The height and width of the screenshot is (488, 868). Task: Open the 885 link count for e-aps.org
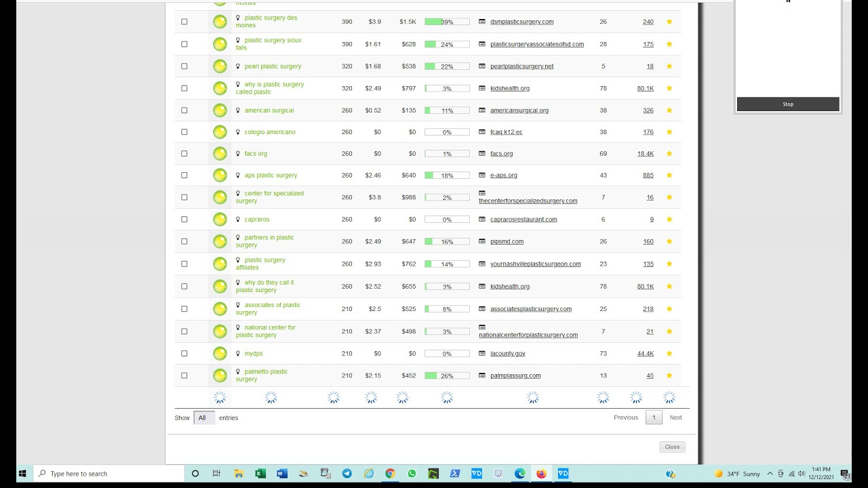[648, 176]
